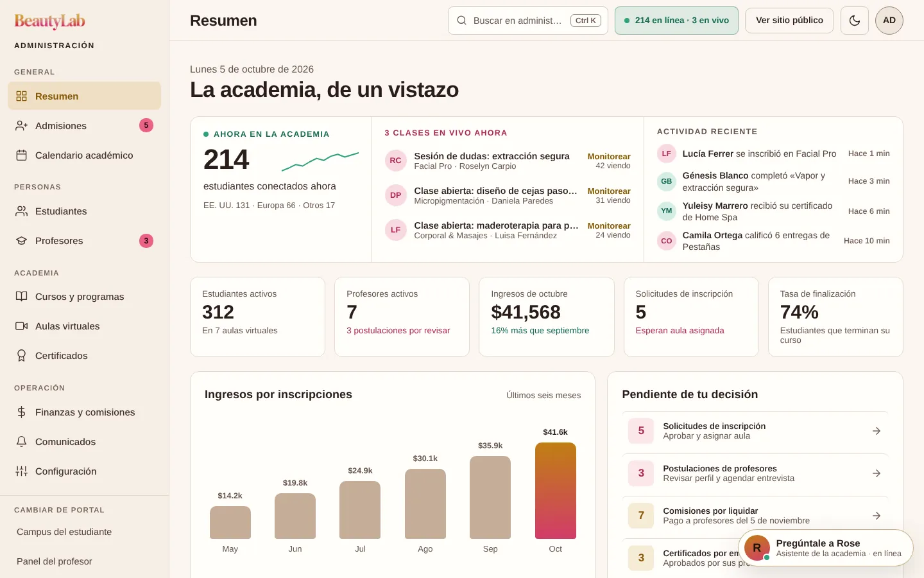Click the search magnifier icon
Screen dimensions: 924x578
click(461, 21)
